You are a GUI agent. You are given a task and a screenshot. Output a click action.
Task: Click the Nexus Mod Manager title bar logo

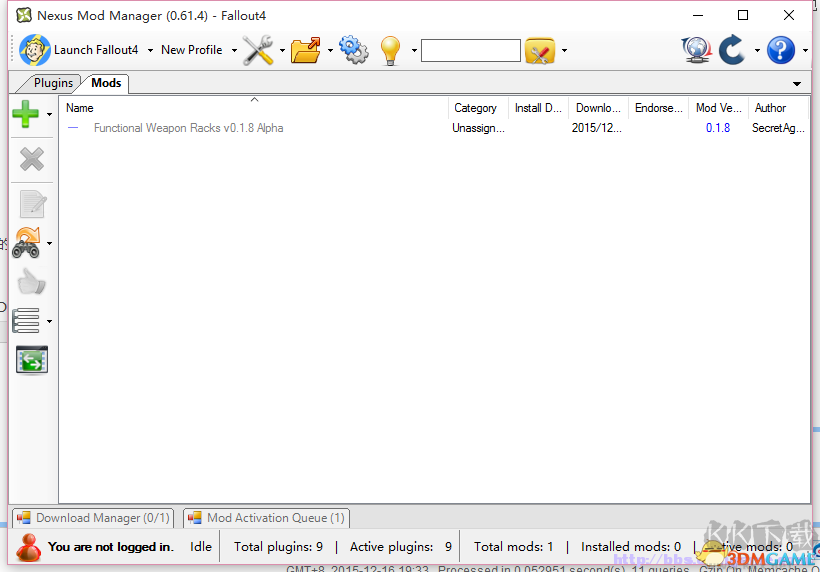(24, 15)
